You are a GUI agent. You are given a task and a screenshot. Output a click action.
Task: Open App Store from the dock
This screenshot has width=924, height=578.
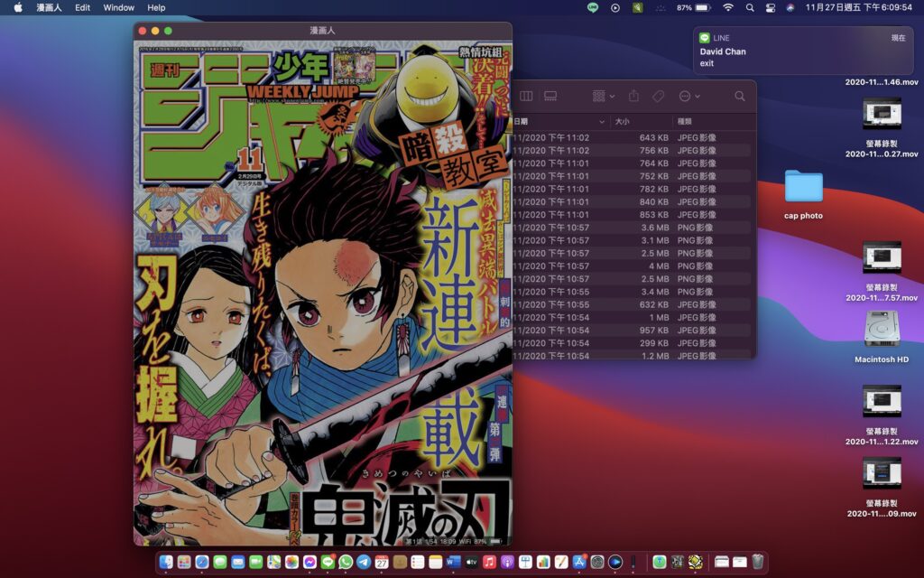(x=579, y=562)
